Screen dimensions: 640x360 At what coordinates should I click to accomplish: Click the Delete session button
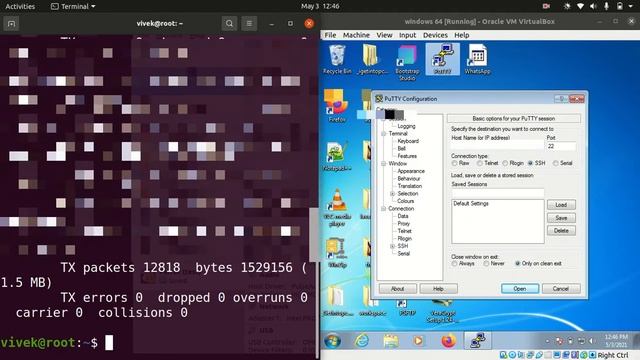click(561, 231)
